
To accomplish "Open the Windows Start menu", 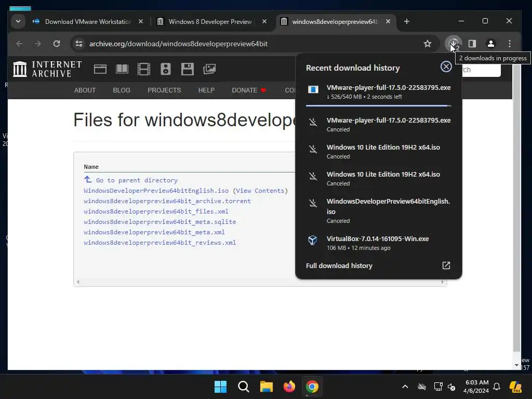I will point(220,387).
